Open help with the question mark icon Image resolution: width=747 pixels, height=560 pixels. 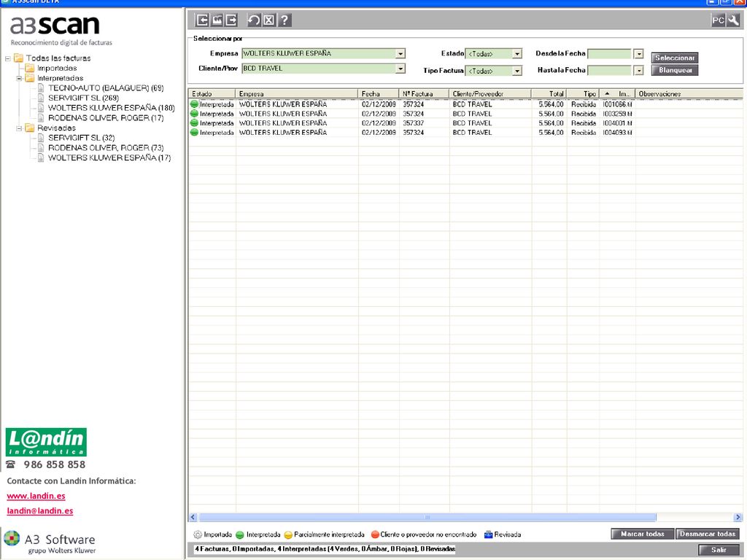(285, 20)
